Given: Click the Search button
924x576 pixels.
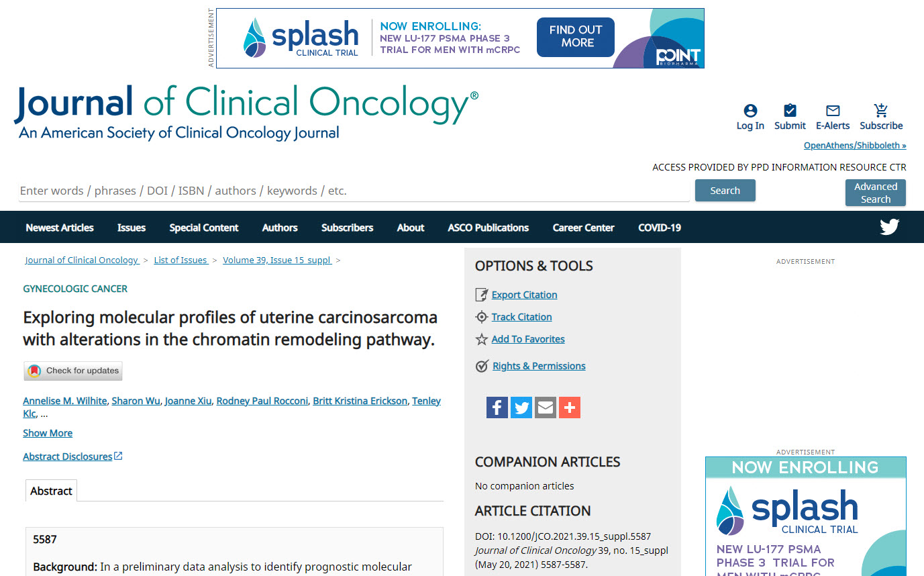Looking at the screenshot, I should [725, 191].
